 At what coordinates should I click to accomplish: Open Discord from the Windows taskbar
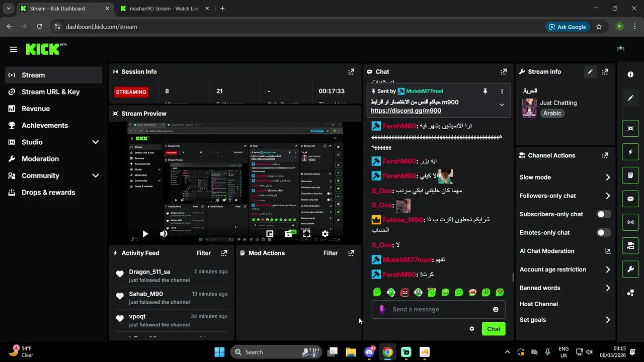click(x=369, y=352)
